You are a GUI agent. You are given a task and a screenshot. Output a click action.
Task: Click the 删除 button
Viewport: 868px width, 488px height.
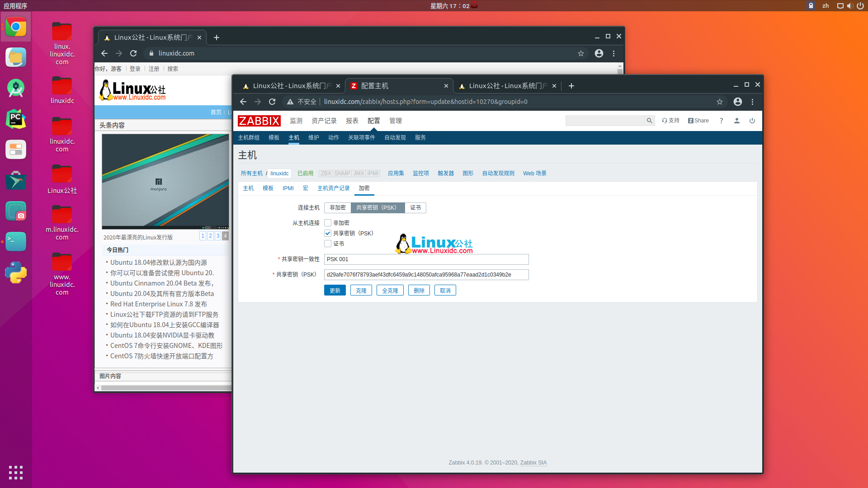click(419, 290)
